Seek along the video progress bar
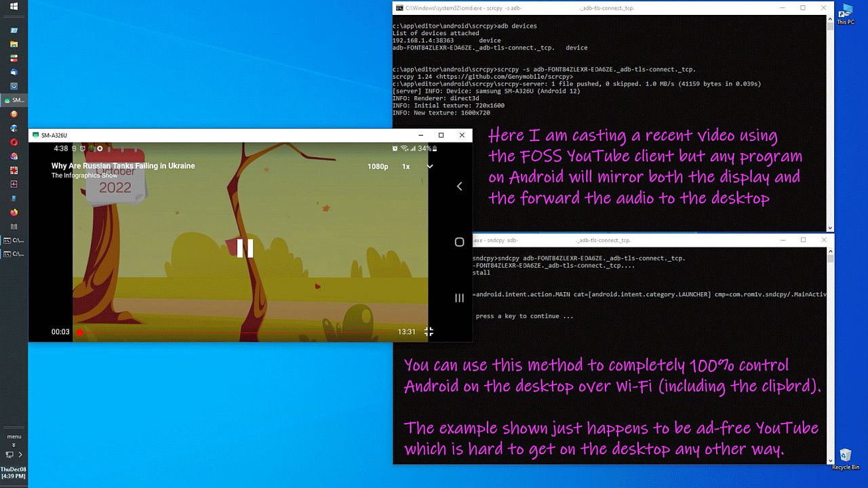 point(235,332)
